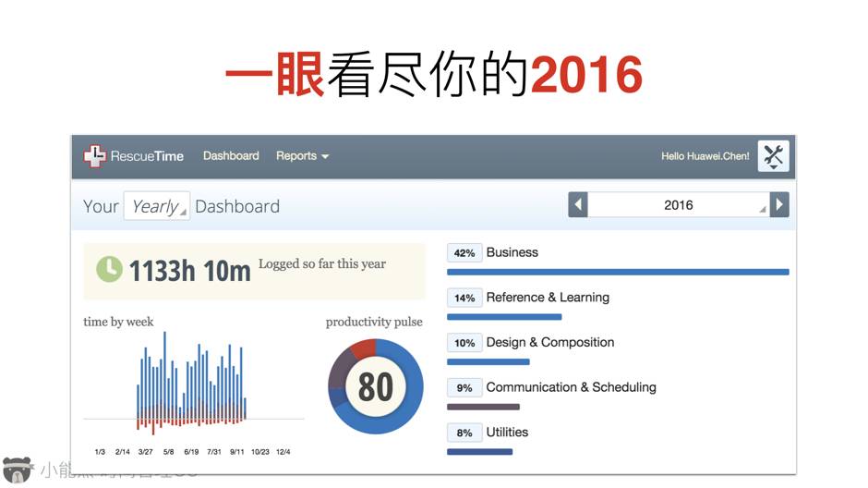The height and width of the screenshot is (488, 868).
Task: Open Reference & Learning category
Action: click(x=548, y=298)
